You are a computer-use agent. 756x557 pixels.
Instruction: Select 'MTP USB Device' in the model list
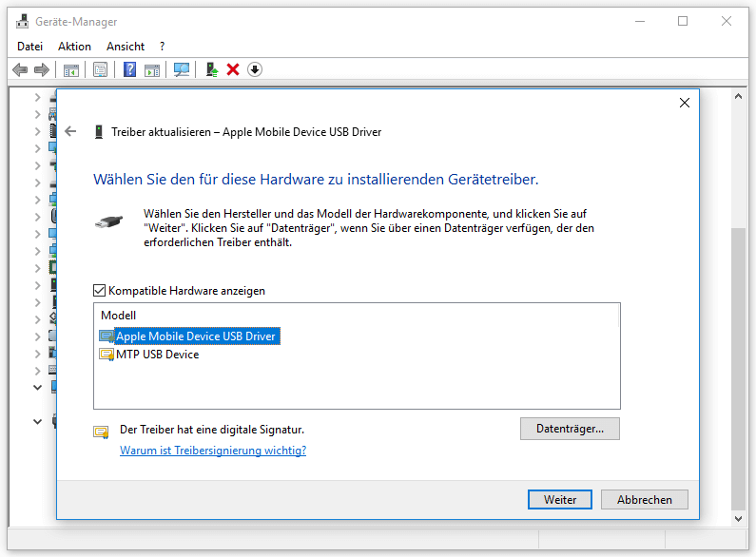coord(157,355)
